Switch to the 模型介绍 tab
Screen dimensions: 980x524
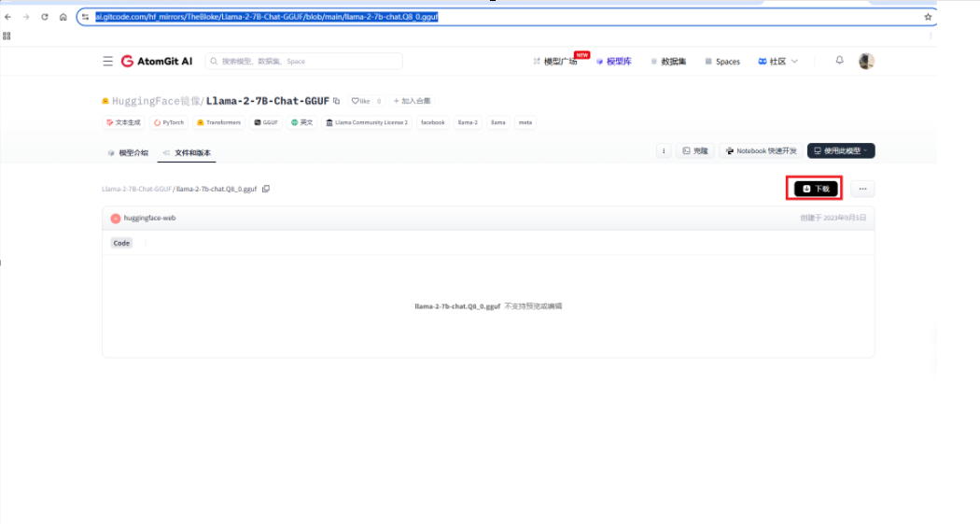click(128, 152)
